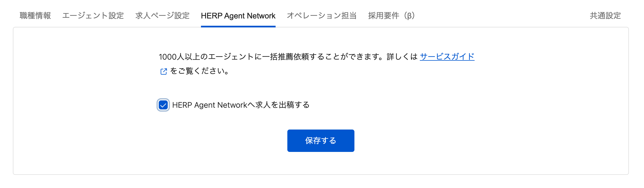The image size is (644, 188).
Task: Switch to the 採用要件（β）tab
Action: (392, 16)
